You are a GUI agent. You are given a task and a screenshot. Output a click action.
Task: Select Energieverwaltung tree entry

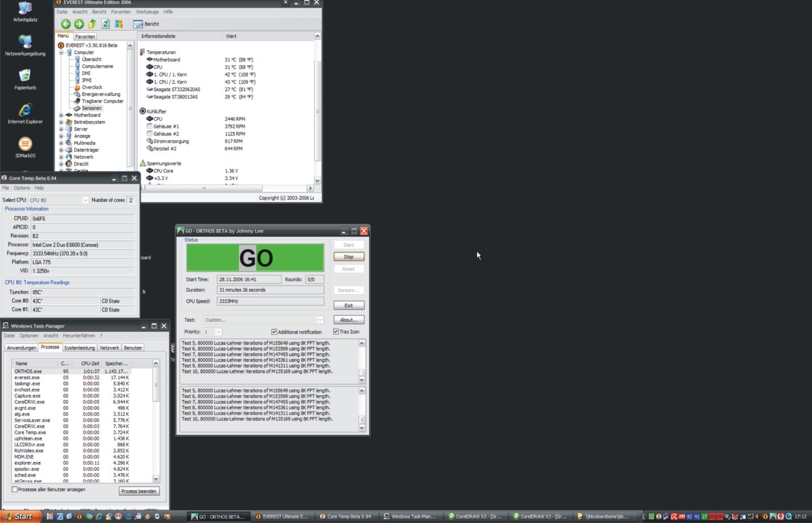100,94
